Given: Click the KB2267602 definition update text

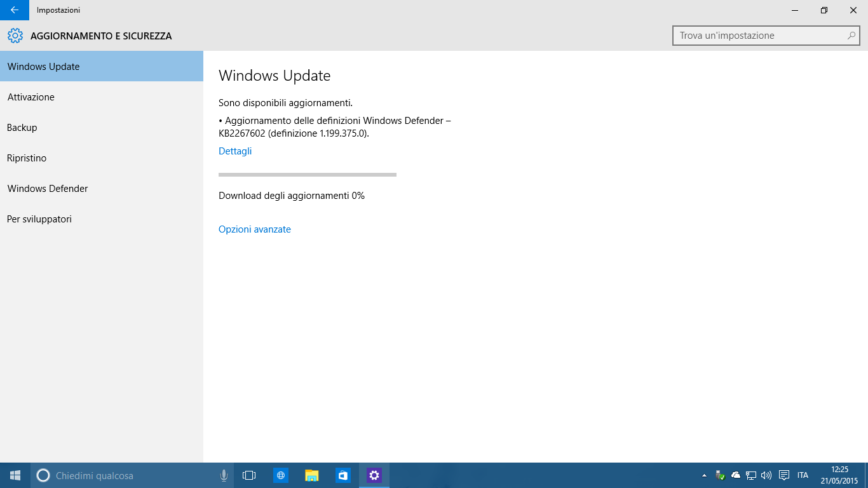Looking at the screenshot, I should pyautogui.click(x=335, y=127).
